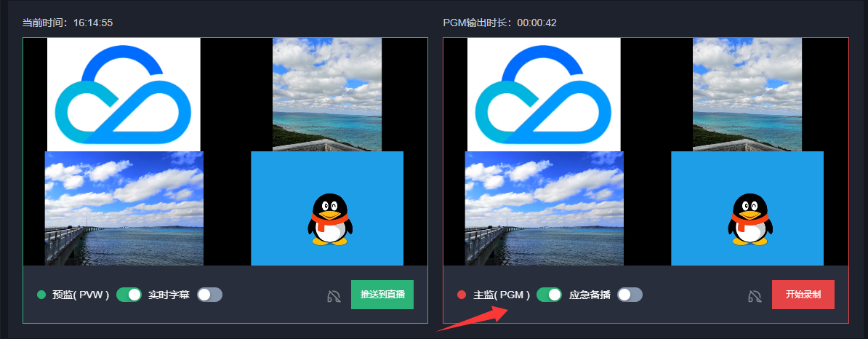
Task: Unmute headphone icon in PVW panel
Action: 333,296
